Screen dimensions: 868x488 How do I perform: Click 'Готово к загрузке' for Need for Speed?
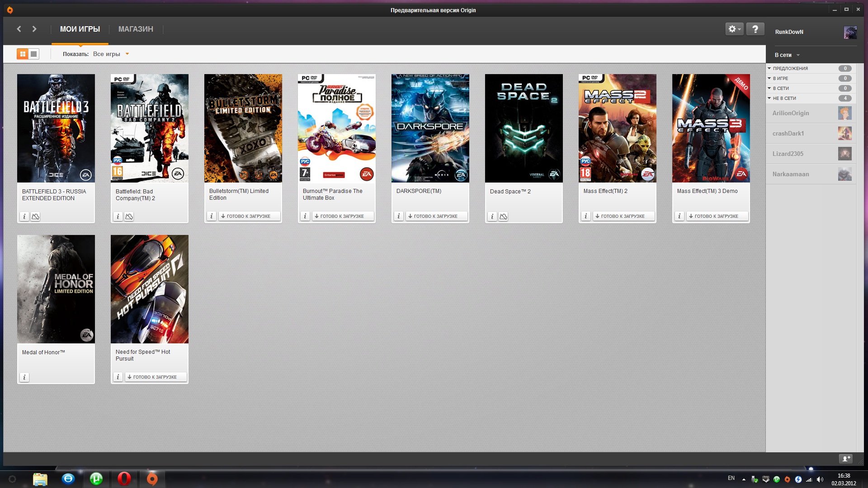[x=155, y=377]
